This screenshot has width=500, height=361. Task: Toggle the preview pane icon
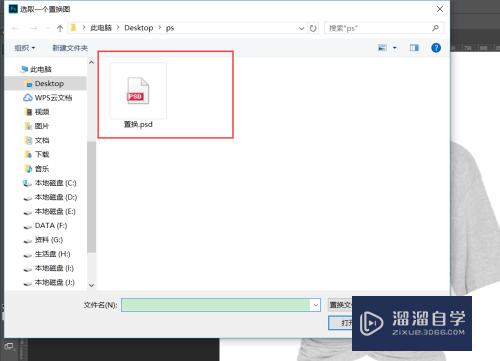click(x=414, y=48)
